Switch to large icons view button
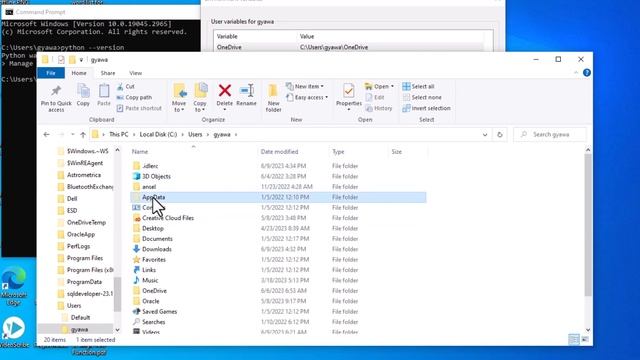 585,339
